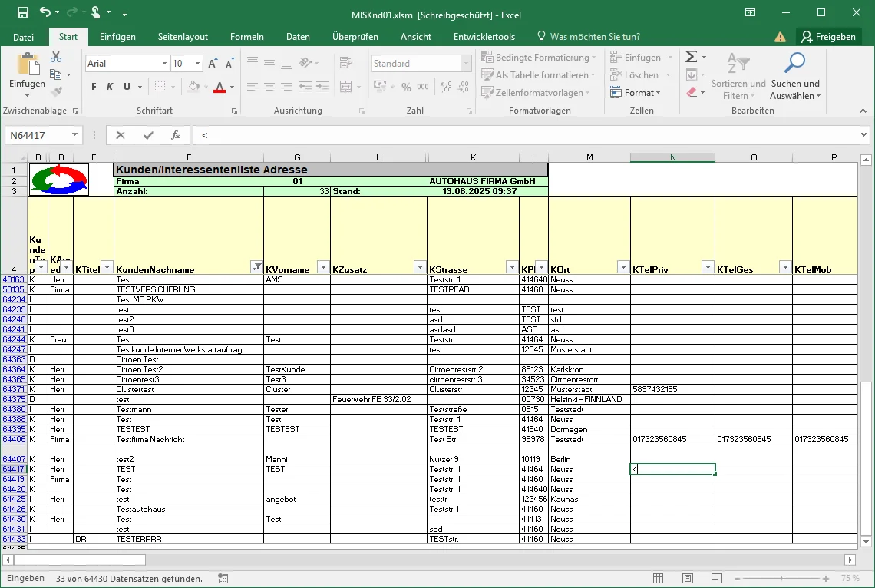Undo the last action

45,12
